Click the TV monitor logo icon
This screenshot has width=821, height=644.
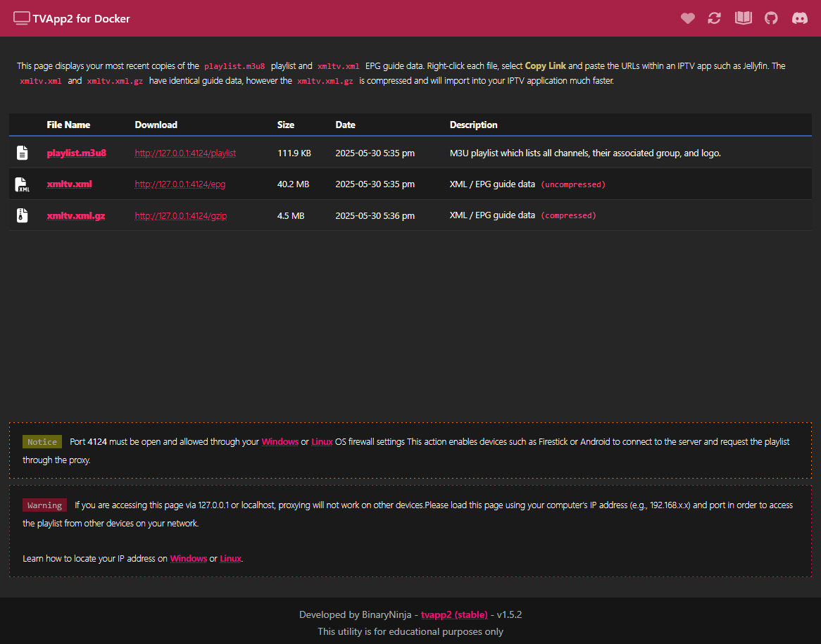[x=21, y=18]
